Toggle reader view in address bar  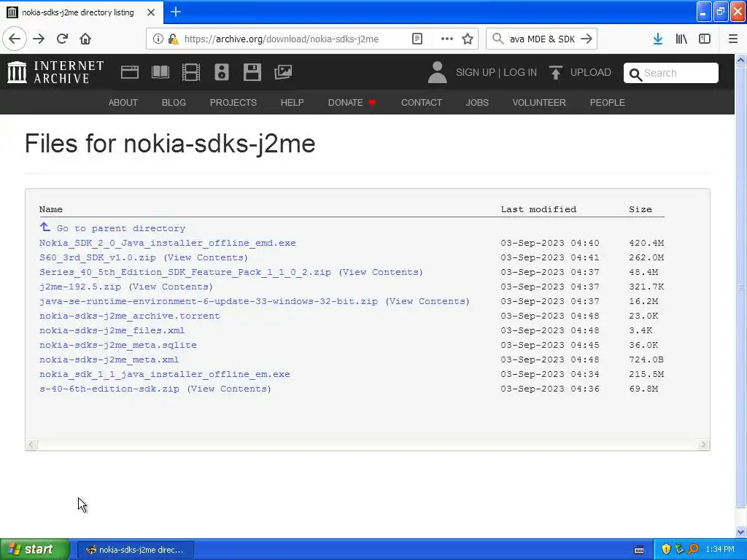click(417, 39)
